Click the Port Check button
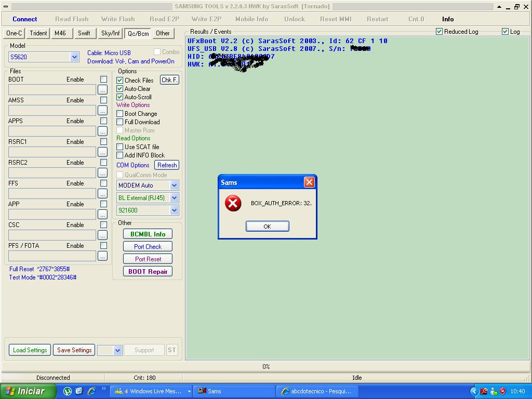Screen dimensions: 532x399 click(148, 247)
